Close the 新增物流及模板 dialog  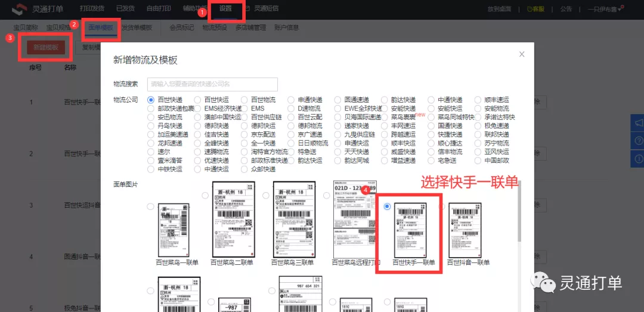pos(522,54)
